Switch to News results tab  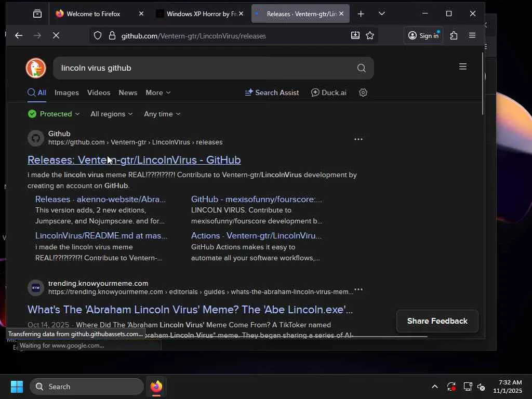(x=128, y=92)
